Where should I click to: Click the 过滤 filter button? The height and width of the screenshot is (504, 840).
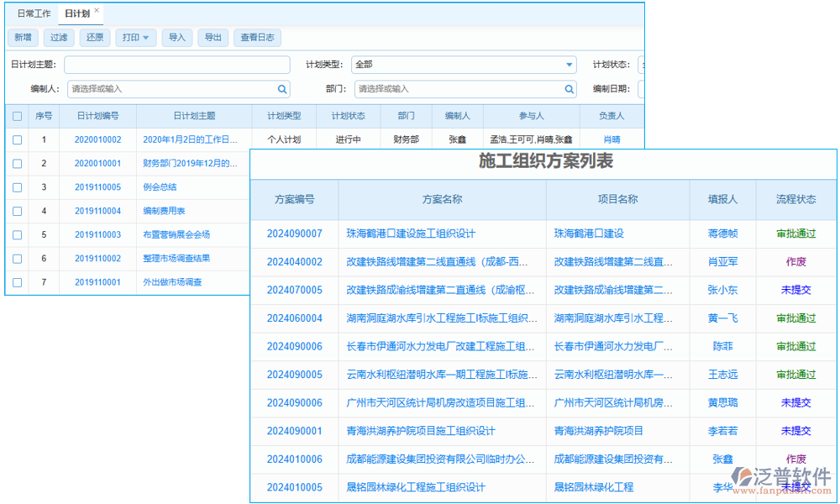(59, 37)
